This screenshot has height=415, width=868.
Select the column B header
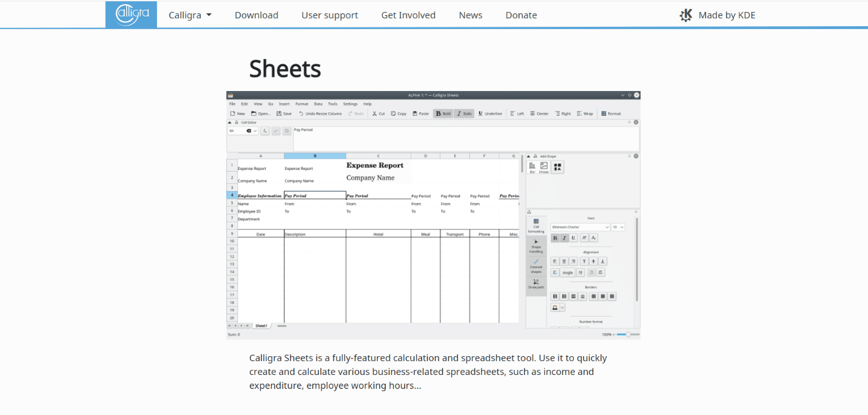tap(315, 156)
